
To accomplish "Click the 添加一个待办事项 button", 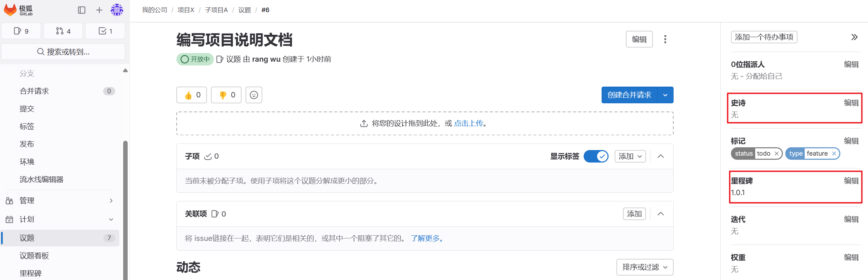I will click(x=764, y=37).
